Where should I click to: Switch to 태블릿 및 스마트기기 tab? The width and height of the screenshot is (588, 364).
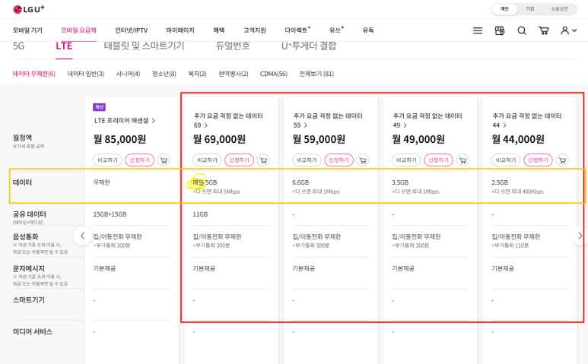(144, 46)
